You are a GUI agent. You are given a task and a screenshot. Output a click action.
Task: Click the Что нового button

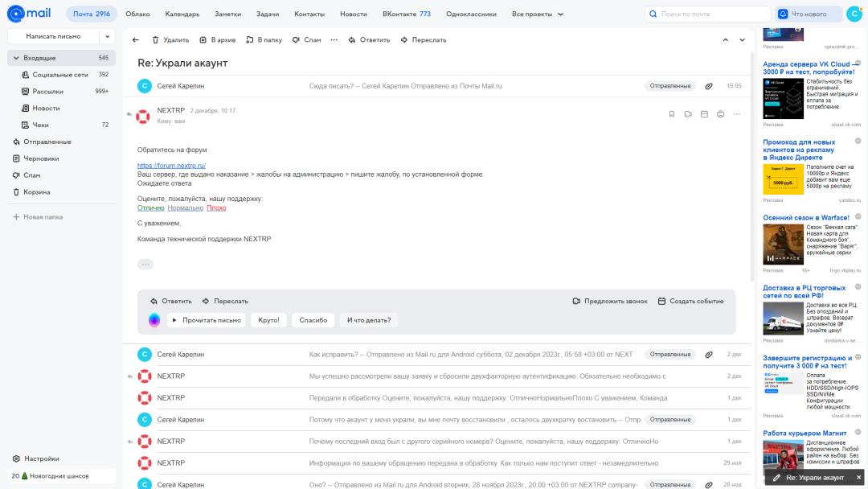click(x=809, y=14)
